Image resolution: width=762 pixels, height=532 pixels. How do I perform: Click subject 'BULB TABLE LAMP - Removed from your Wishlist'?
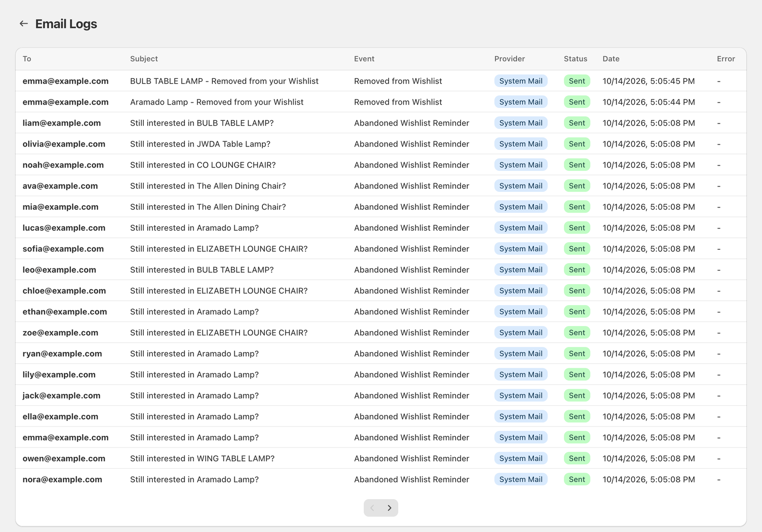click(x=224, y=81)
